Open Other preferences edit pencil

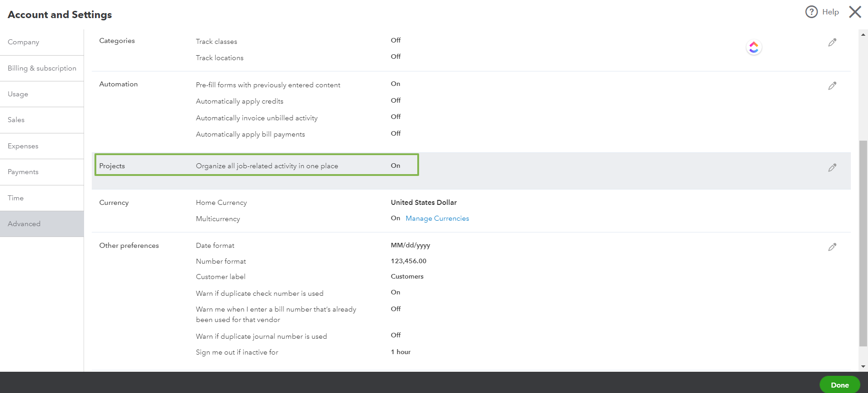(832, 247)
